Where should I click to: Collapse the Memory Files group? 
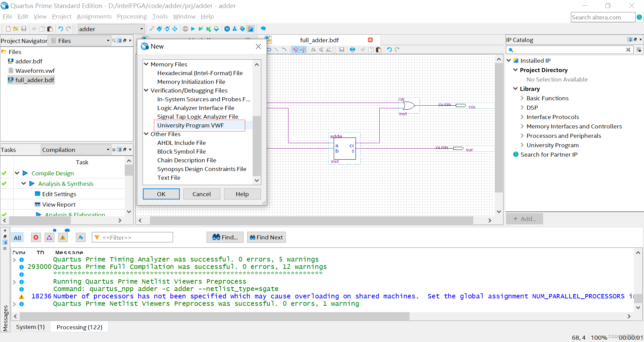146,64
